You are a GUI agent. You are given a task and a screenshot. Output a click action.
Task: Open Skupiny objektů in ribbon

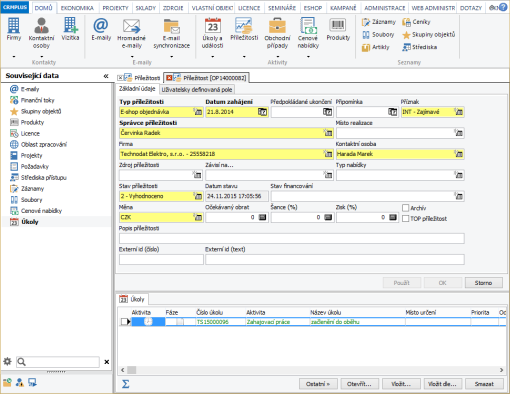click(x=429, y=35)
